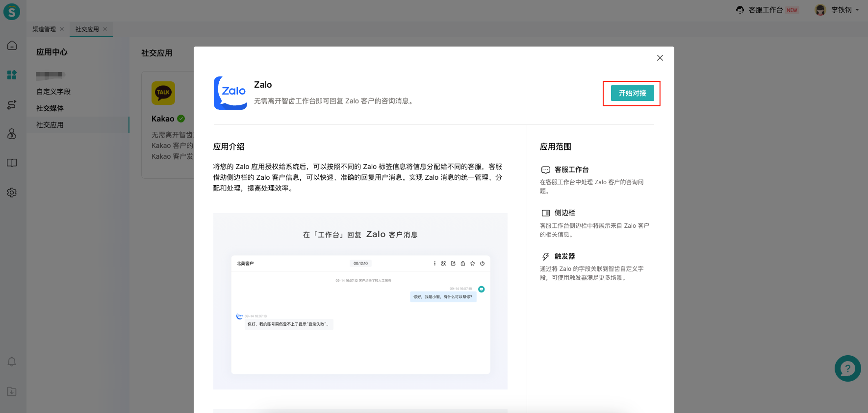Click the 应用介绍 heading
This screenshot has height=413, width=868.
tap(229, 146)
